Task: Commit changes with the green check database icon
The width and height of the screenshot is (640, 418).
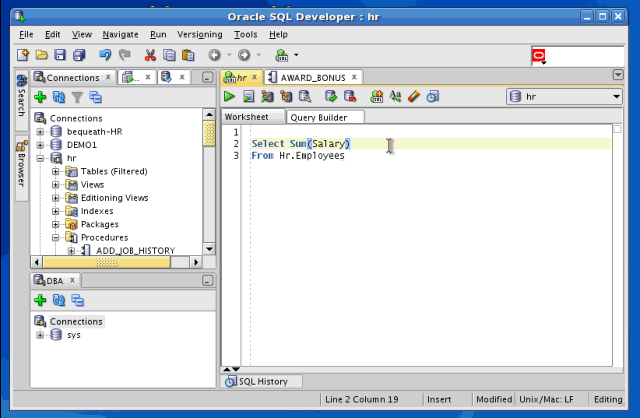Action: [331, 97]
